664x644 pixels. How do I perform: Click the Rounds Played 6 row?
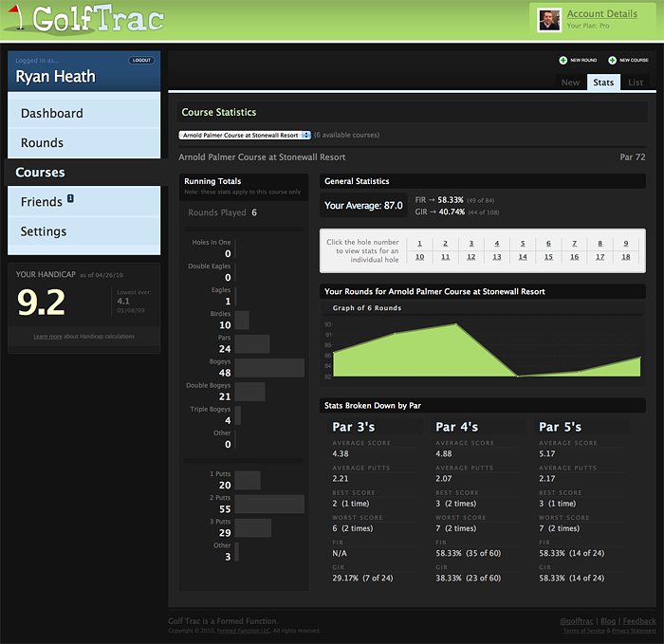click(222, 212)
